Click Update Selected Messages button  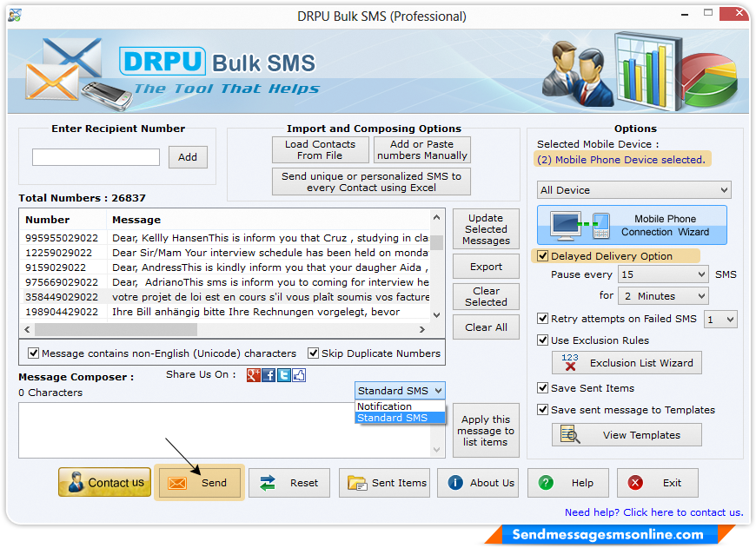click(486, 229)
